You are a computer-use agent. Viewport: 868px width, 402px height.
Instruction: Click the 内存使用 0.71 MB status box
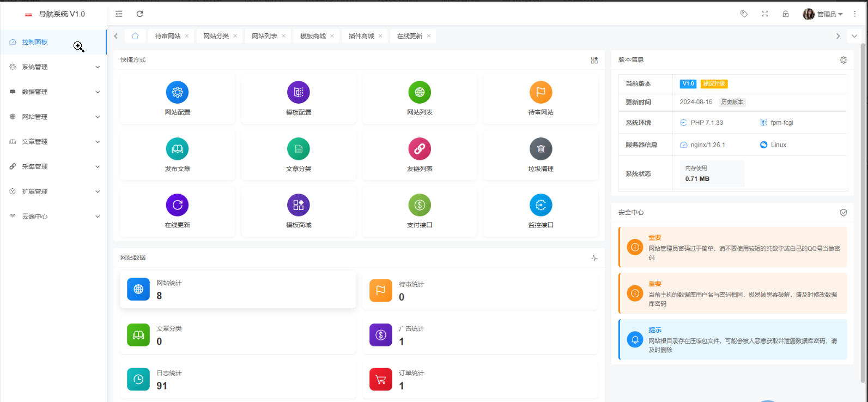coord(712,173)
